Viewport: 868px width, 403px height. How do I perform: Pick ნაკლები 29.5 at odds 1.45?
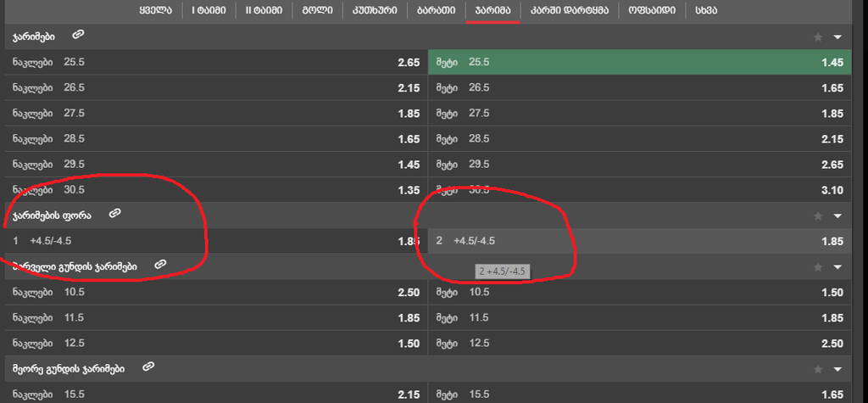216,164
